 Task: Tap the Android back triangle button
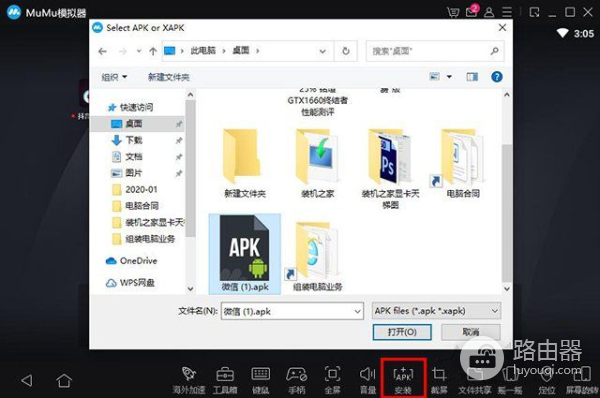pyautogui.click(x=27, y=380)
